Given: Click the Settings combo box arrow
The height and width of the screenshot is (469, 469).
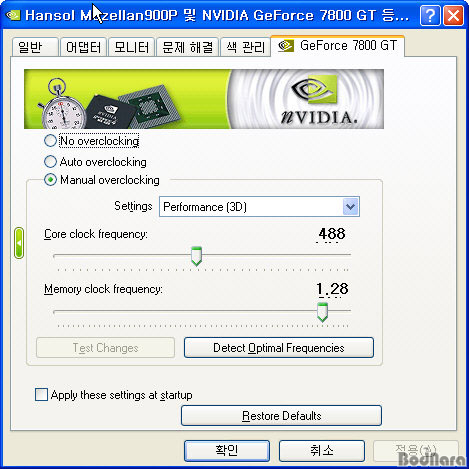Looking at the screenshot, I should [x=350, y=207].
